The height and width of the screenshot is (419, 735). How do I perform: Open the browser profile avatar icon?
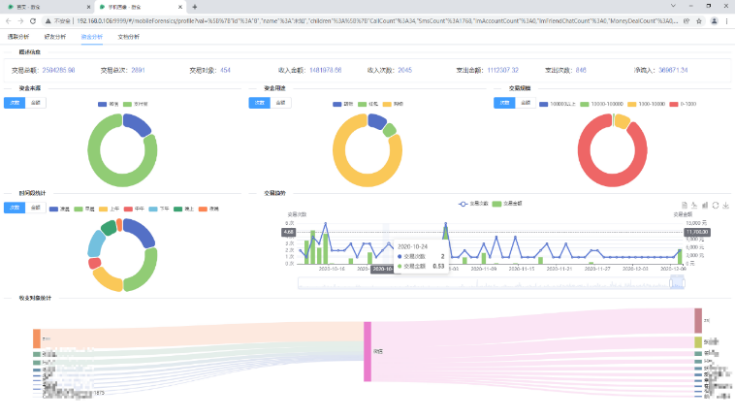click(x=714, y=21)
